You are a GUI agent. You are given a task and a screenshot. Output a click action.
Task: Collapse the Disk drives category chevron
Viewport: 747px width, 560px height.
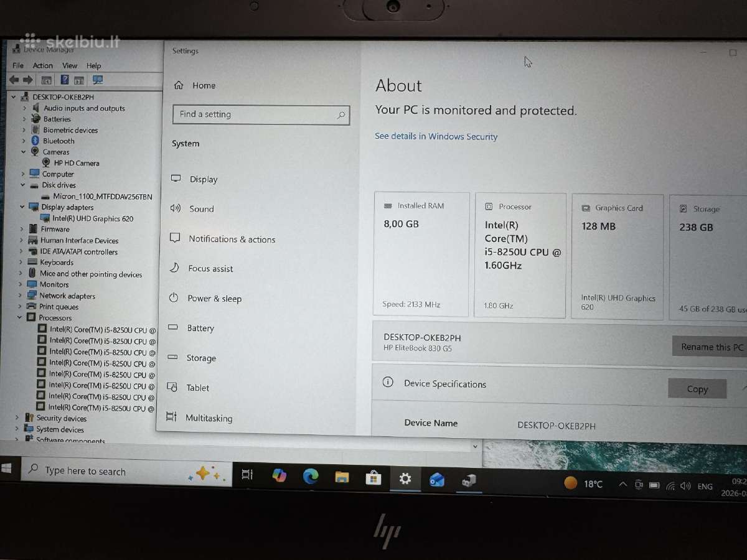(x=23, y=185)
